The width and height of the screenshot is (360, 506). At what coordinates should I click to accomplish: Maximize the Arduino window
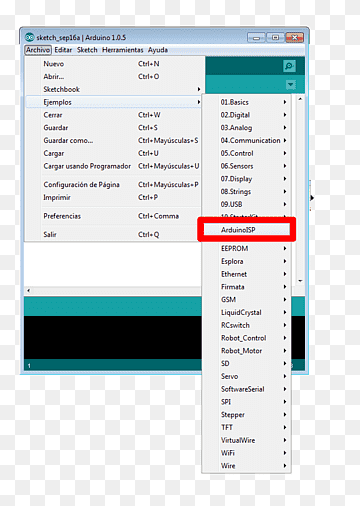click(275, 37)
